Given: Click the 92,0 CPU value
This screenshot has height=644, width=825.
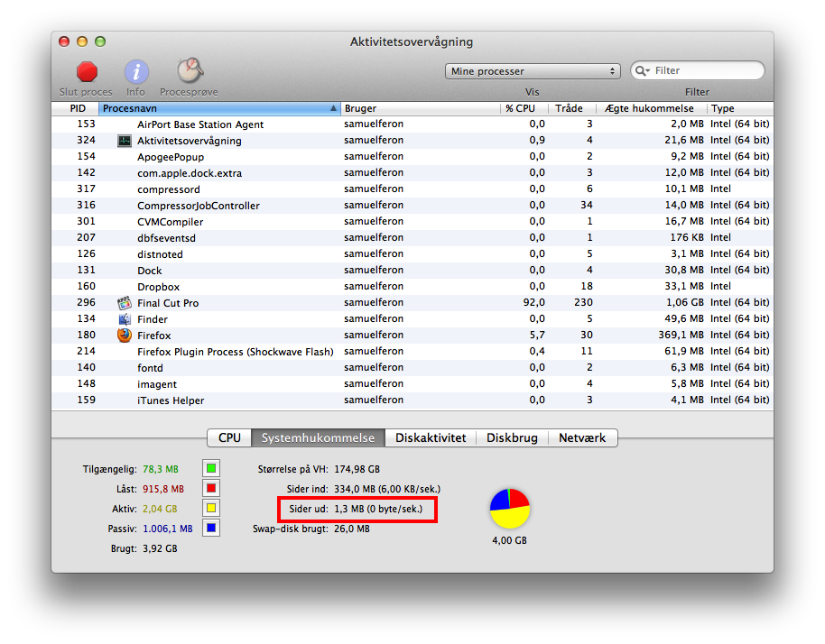Looking at the screenshot, I should pyautogui.click(x=533, y=303).
